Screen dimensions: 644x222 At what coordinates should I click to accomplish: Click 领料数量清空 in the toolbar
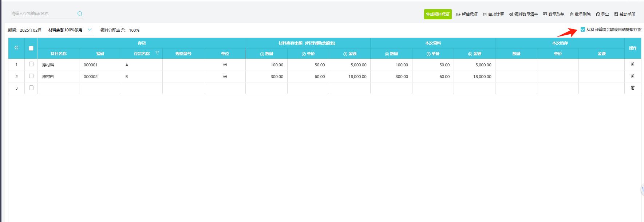point(524,14)
